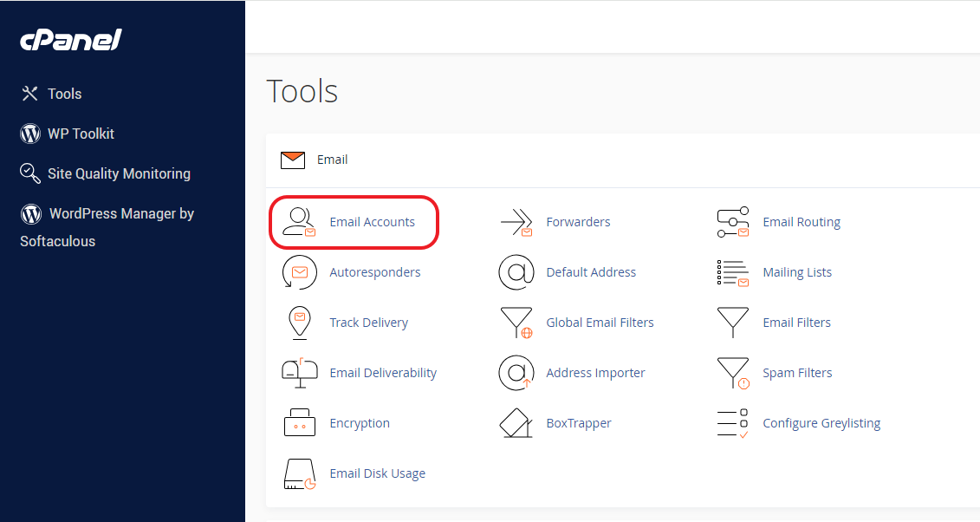Image resolution: width=980 pixels, height=522 pixels.
Task: Click the BoxTrapper icon
Action: (x=516, y=423)
